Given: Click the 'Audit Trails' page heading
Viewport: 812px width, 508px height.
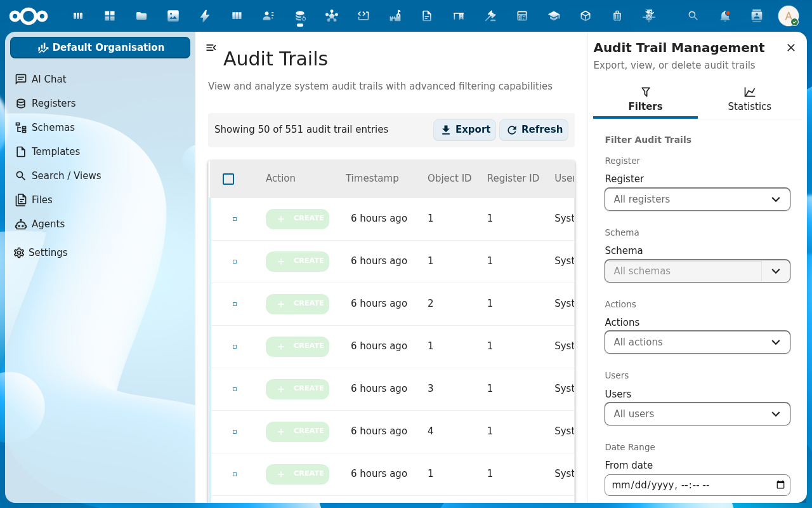Looking at the screenshot, I should coord(275,59).
